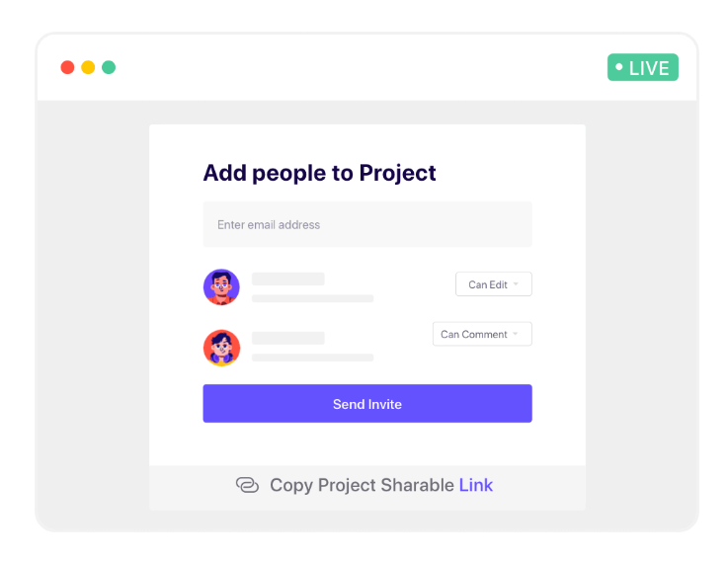Click the Copy Project Sharable text
The height and width of the screenshot is (561, 728).
(x=362, y=485)
